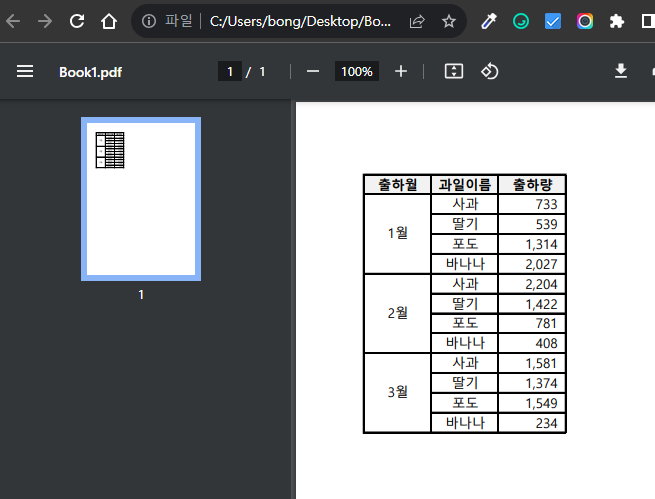The width and height of the screenshot is (655, 499).
Task: Open the browser home page
Action: (109, 21)
